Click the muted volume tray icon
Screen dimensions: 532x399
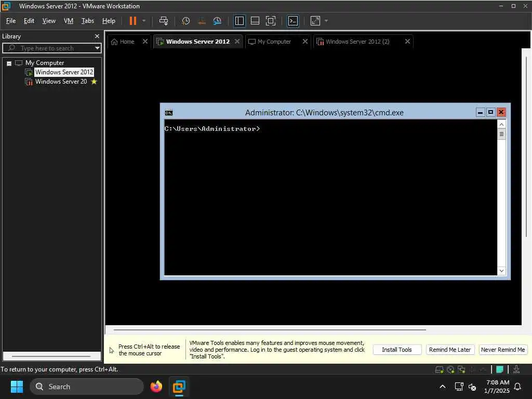[x=472, y=387]
